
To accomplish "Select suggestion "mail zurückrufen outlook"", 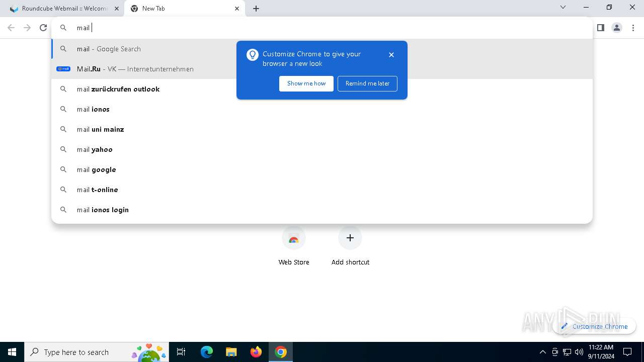I will (x=322, y=89).
